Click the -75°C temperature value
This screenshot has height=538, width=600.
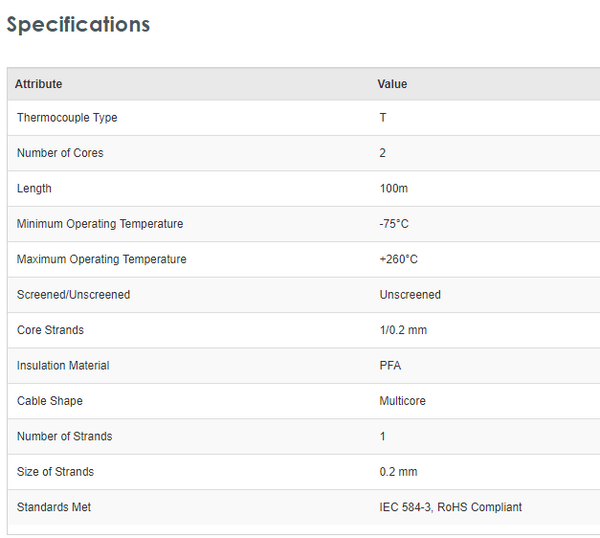tap(394, 224)
